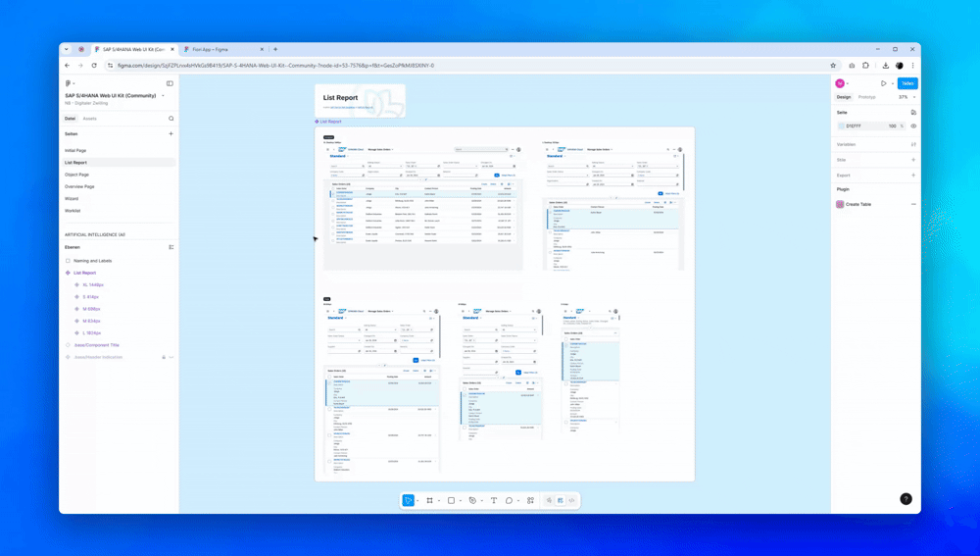Screen dimensions: 980x556
Task: Add a new page with the plus icon
Action: tap(171, 133)
